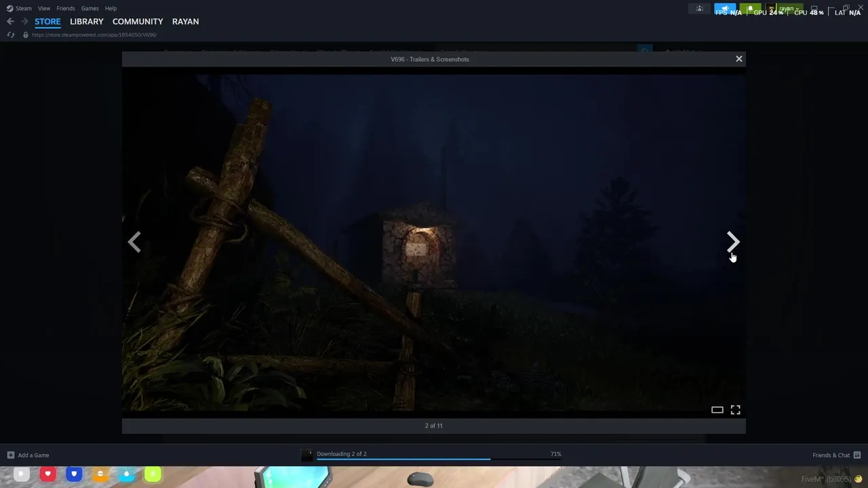Viewport: 868px width, 488px height.
Task: Click the "V696 - Trailers & Screenshots" title
Action: pyautogui.click(x=430, y=59)
